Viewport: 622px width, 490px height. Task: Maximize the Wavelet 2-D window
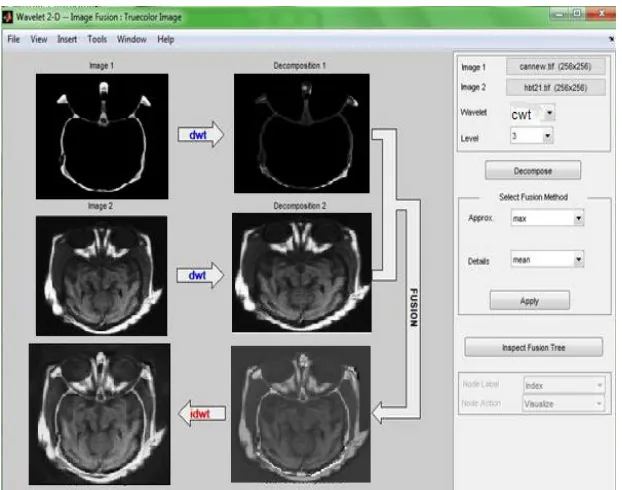[577, 14]
